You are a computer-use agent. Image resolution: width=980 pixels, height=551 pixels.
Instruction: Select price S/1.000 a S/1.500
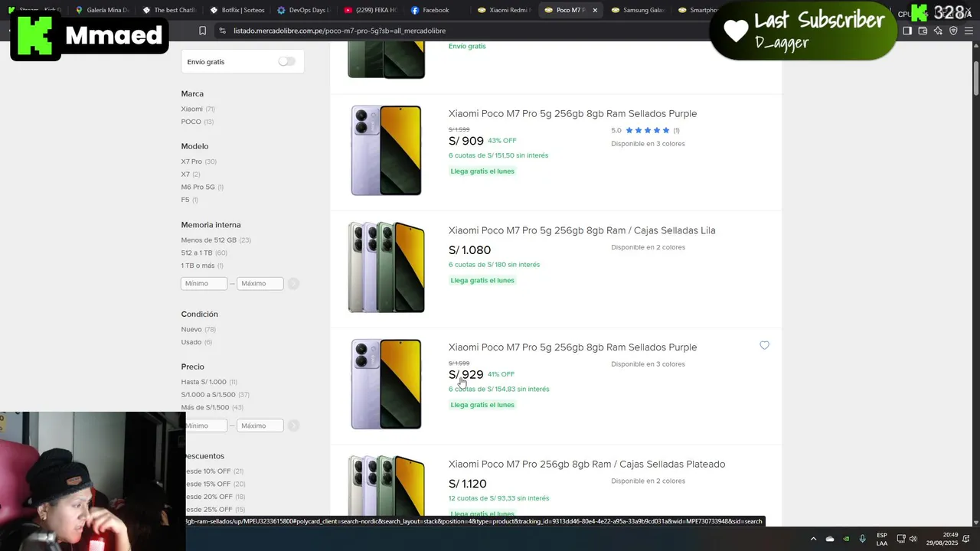point(215,395)
